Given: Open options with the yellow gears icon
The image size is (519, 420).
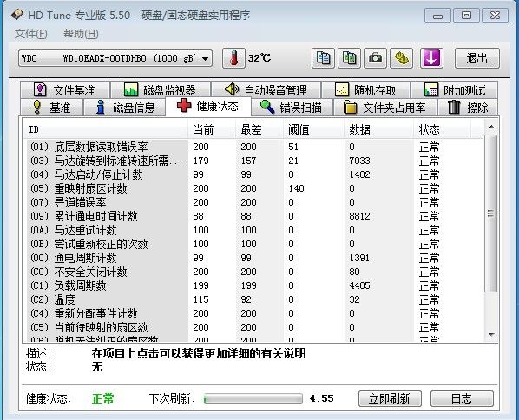Looking at the screenshot, I should coord(402,58).
